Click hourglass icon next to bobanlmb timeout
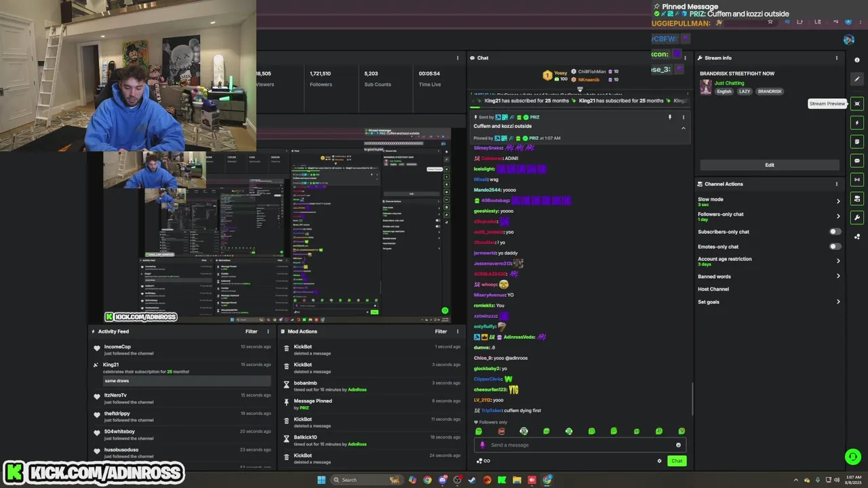Screen dimensions: 868x488 [286, 384]
